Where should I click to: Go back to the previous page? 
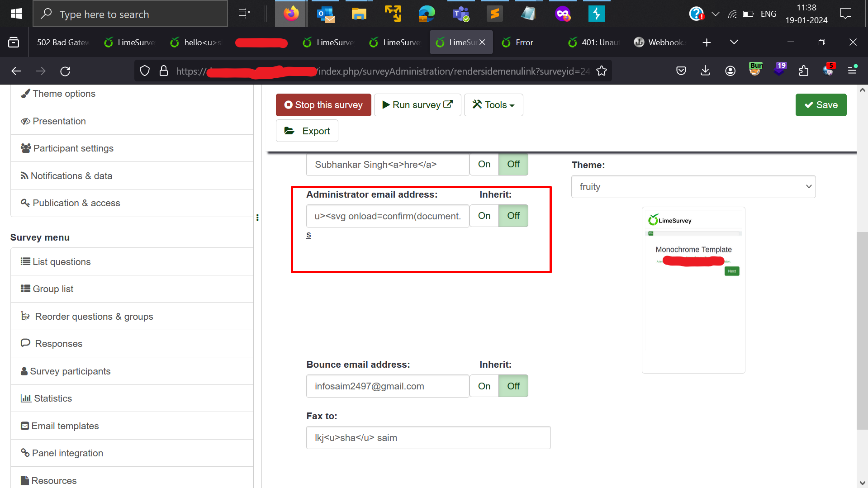16,71
